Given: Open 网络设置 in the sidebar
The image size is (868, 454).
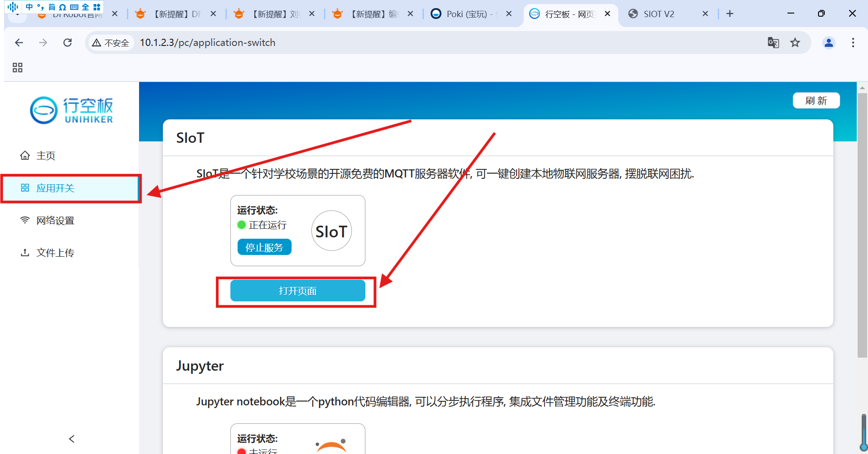Looking at the screenshot, I should tap(70, 221).
